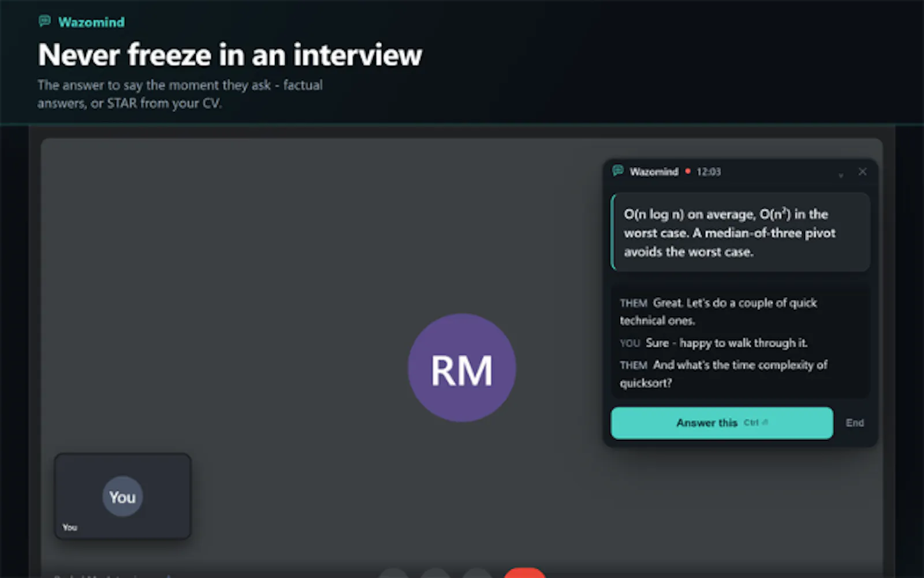Click the red recording dot indicator
924x578 pixels.
pyautogui.click(x=688, y=172)
